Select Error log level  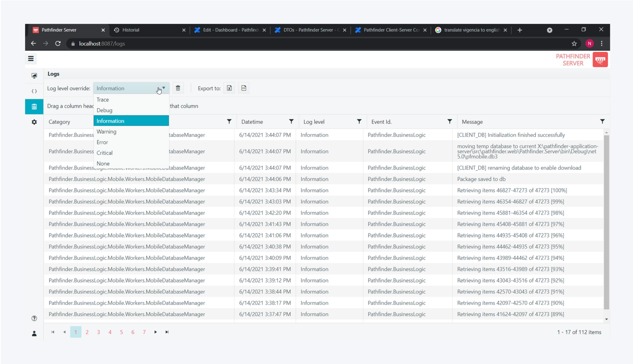click(131, 142)
